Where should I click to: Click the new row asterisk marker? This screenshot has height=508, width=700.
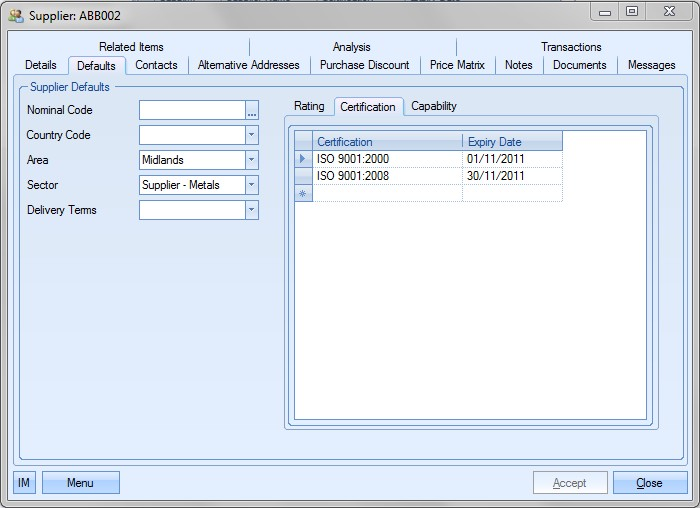click(303, 193)
